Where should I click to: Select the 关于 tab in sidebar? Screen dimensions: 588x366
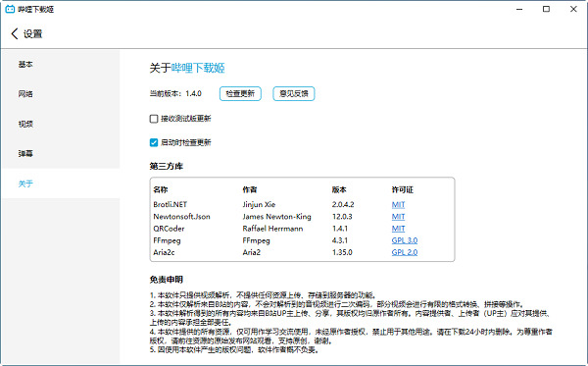61,183
